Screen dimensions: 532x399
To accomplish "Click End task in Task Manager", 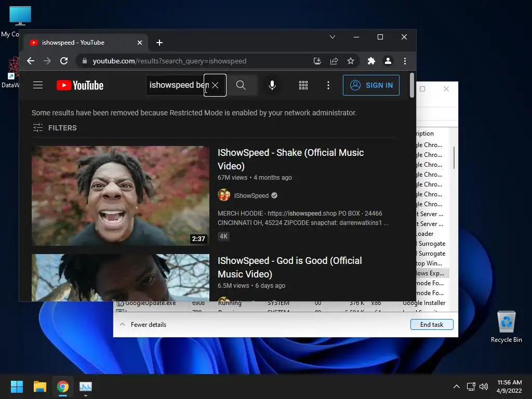I will [432, 325].
